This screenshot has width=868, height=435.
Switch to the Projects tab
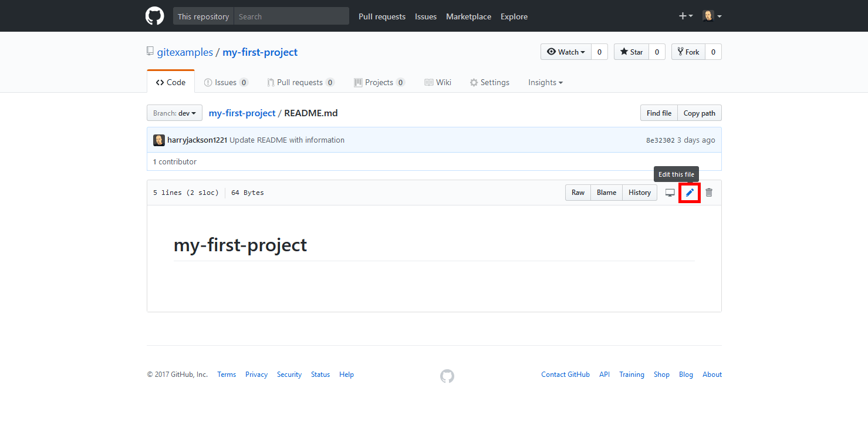coord(379,82)
